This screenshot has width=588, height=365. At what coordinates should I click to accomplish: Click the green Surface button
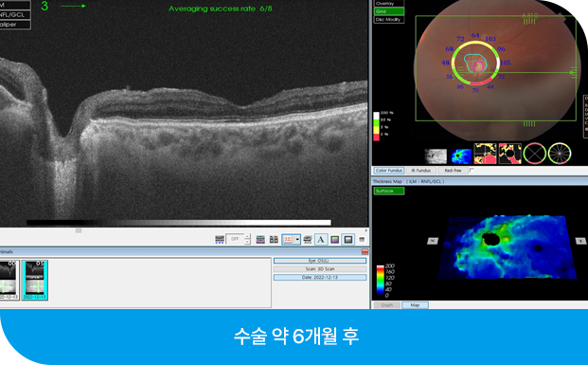point(389,191)
